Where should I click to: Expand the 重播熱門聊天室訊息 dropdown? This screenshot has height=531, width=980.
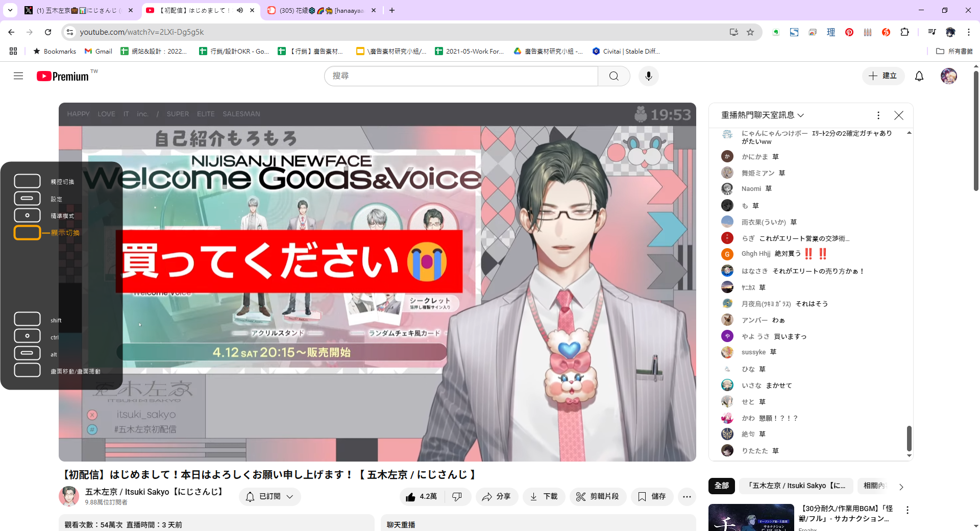[x=763, y=115]
